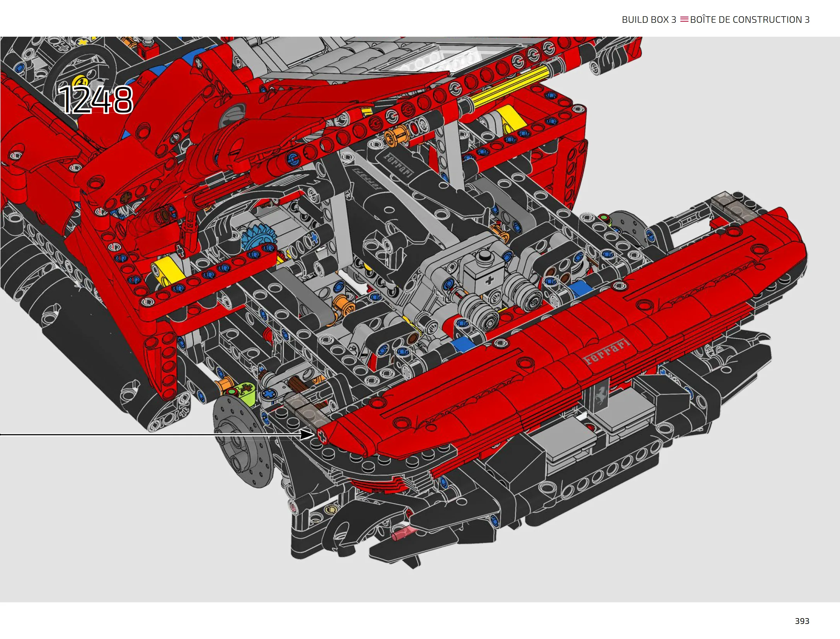The width and height of the screenshot is (840, 639).
Task: Click the 'BOÎTE DE CONSTRUCTION 3' header text
Action: [750, 19]
